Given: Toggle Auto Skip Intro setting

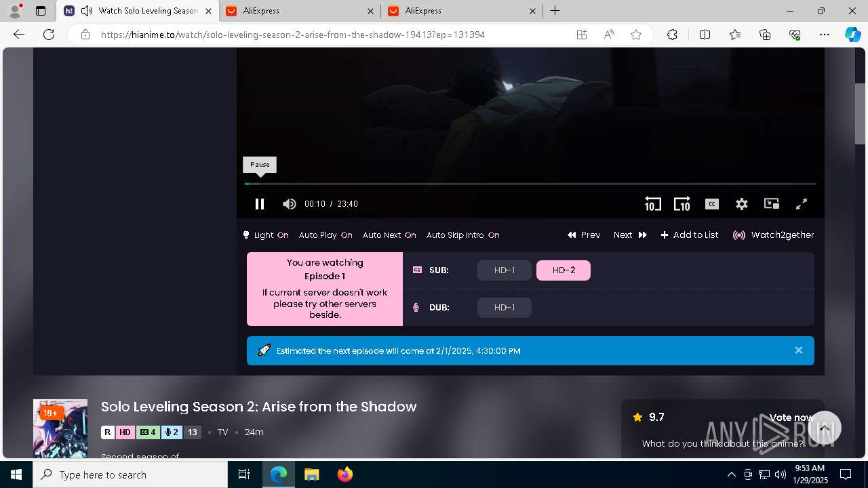Looking at the screenshot, I should (462, 235).
